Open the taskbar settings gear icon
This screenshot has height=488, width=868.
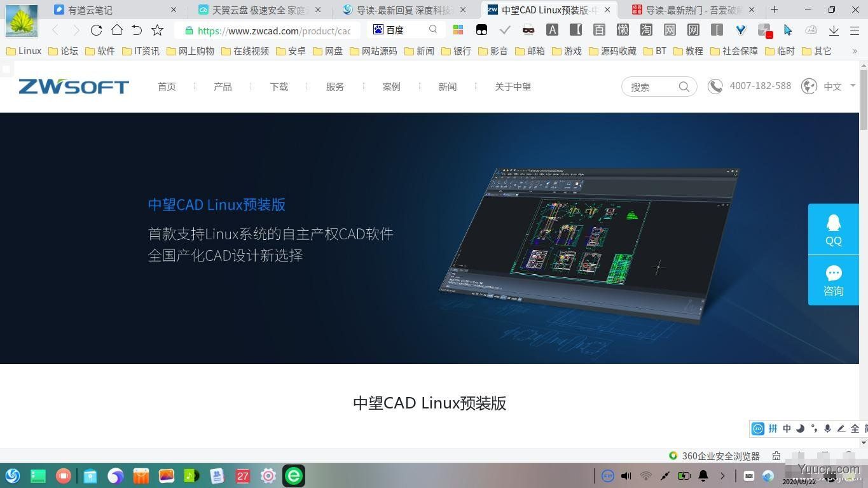[268, 475]
